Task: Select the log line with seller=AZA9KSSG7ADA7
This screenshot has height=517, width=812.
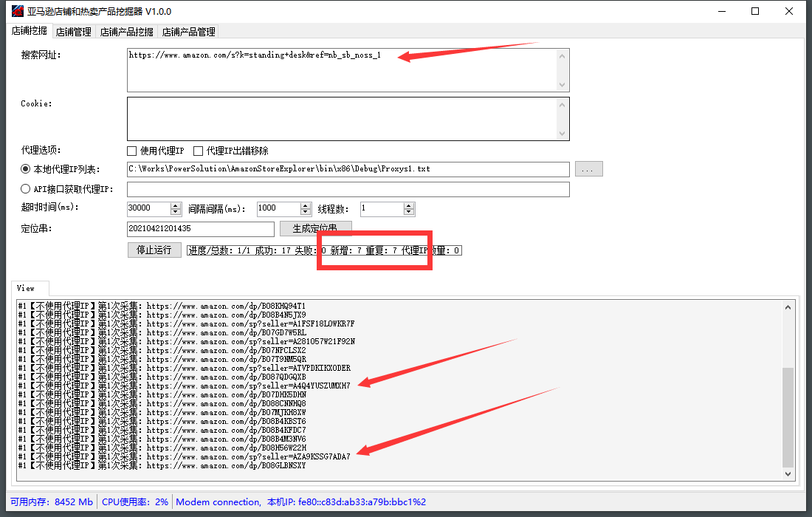Action: pos(185,457)
